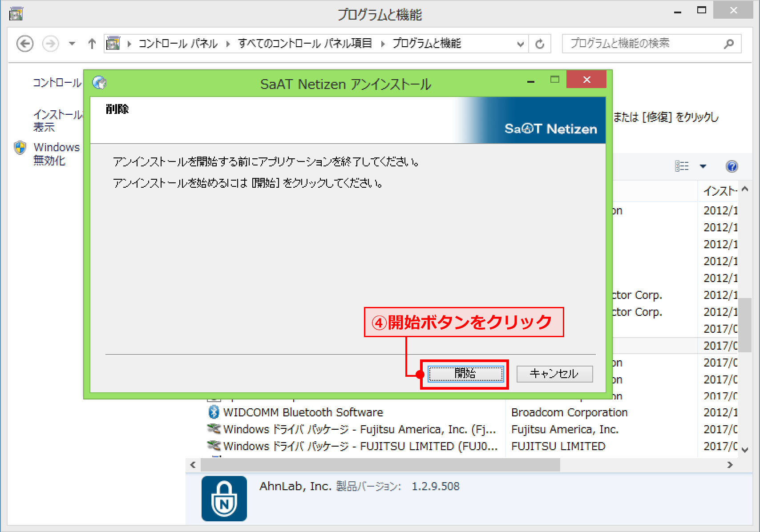
Task: Go back with the back arrow
Action: coord(25,44)
